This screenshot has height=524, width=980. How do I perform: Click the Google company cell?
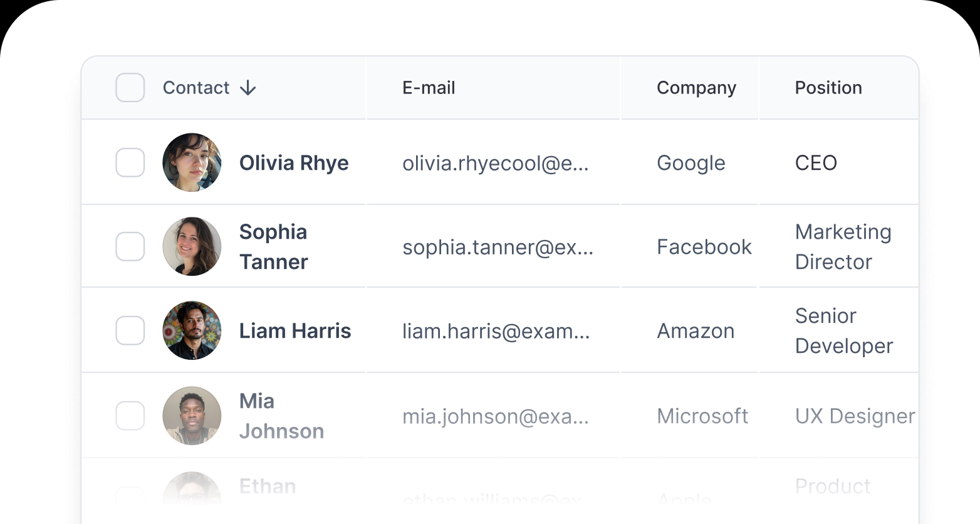coord(691,163)
